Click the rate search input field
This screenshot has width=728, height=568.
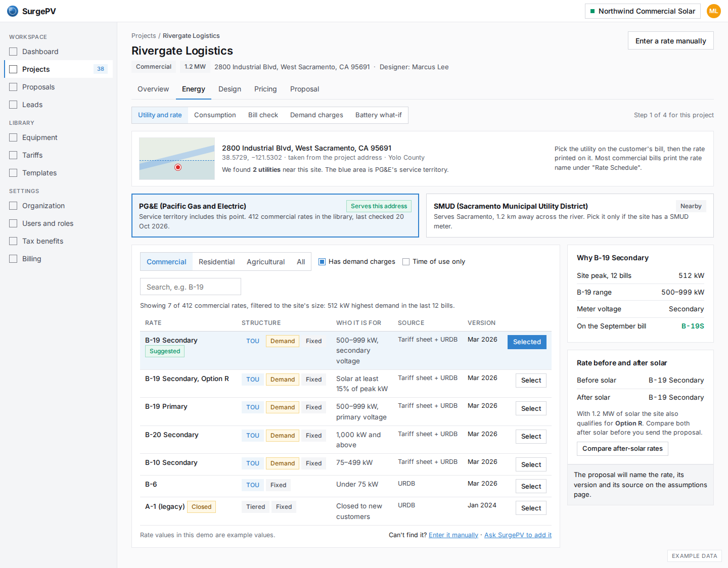191,287
